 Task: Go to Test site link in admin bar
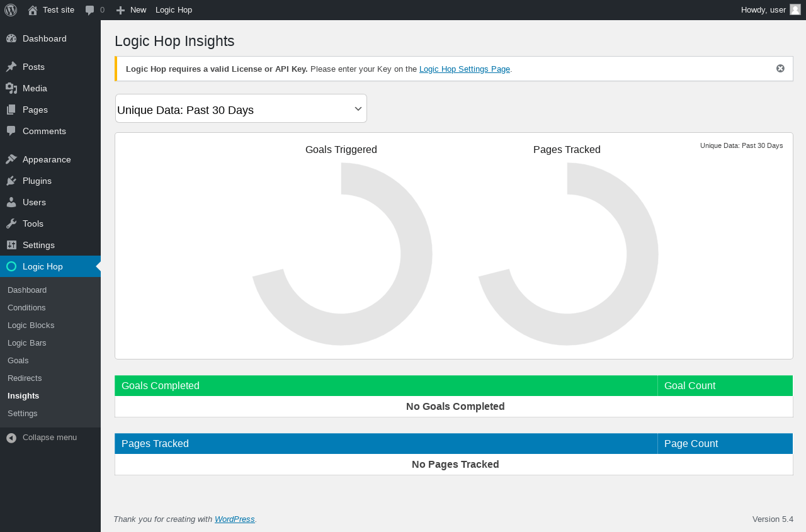click(x=59, y=10)
